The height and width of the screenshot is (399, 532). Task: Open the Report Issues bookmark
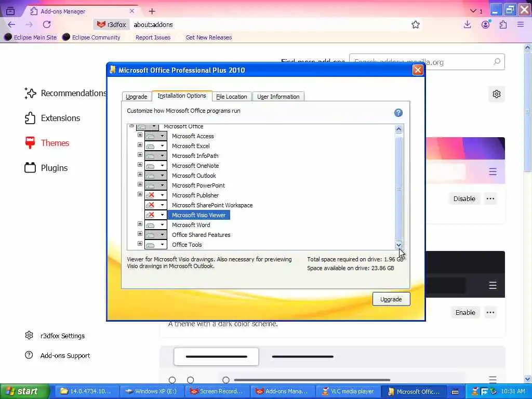[153, 37]
